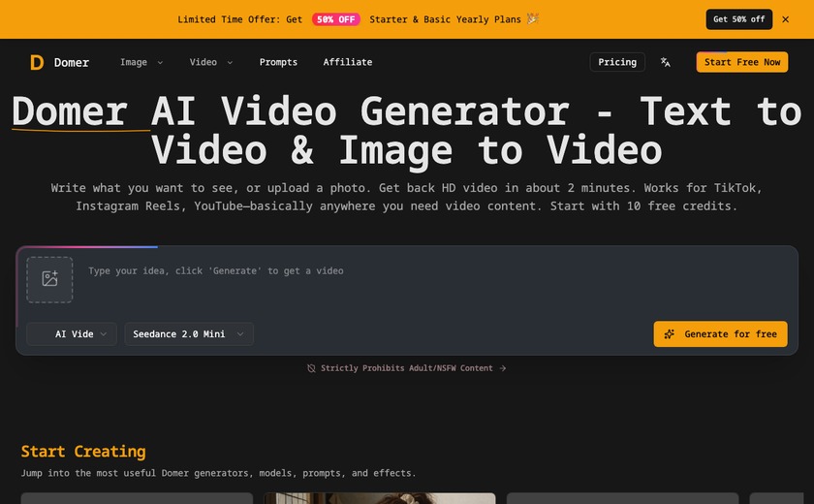Click the no-NSFW crossed shield icon
This screenshot has height=504, width=814.
point(311,368)
